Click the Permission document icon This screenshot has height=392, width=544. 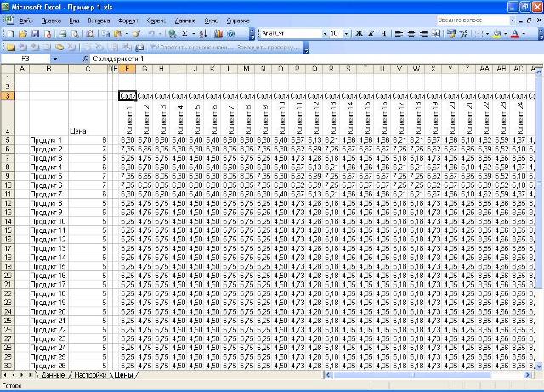tap(48, 34)
